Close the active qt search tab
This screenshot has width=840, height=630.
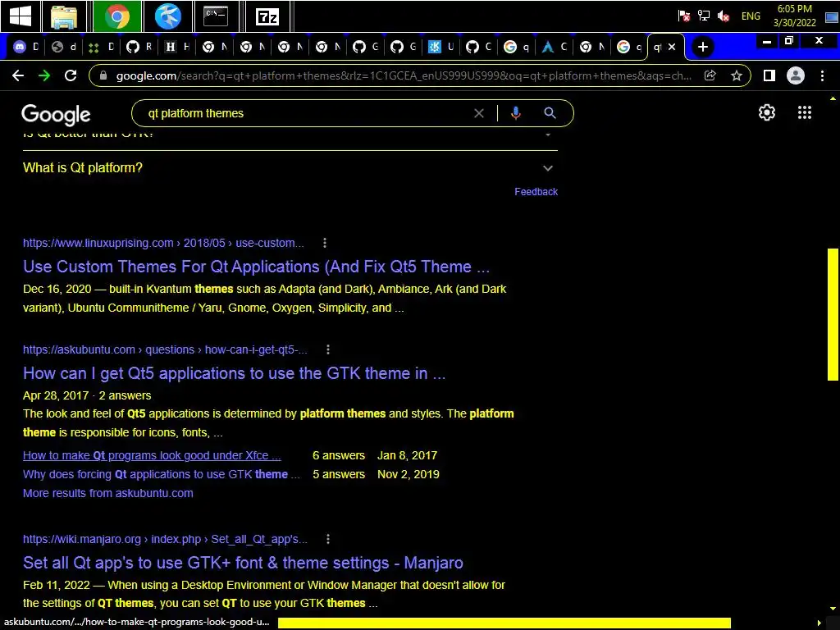pyautogui.click(x=672, y=47)
